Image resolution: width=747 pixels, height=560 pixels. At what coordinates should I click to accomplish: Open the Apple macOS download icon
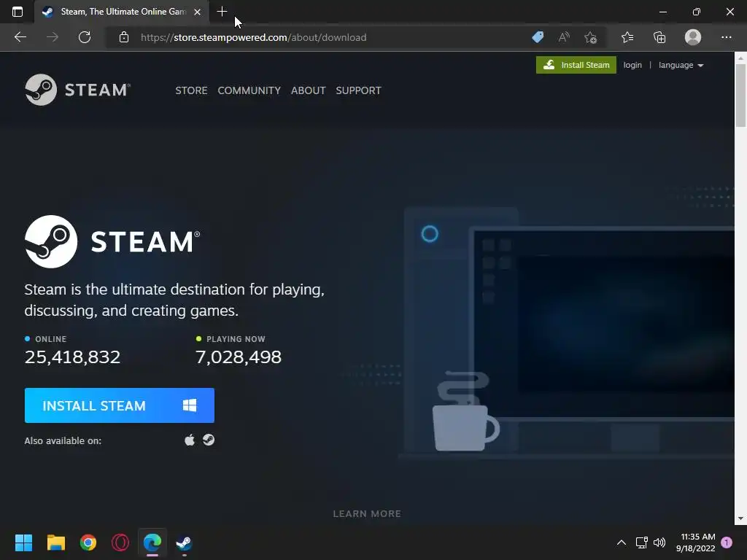(190, 440)
